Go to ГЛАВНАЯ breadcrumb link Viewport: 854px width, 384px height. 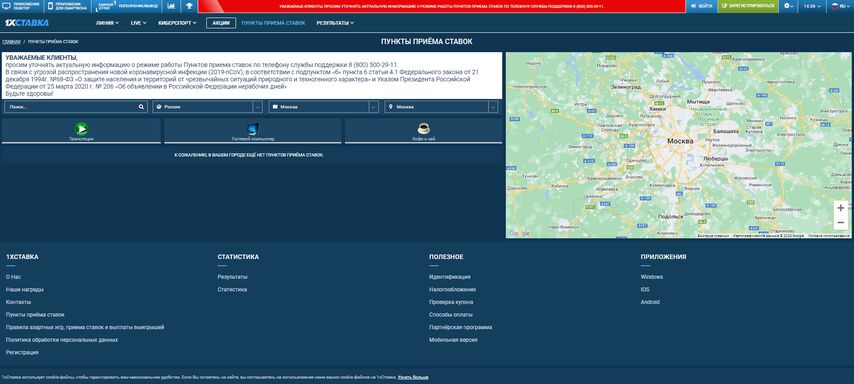(11, 41)
